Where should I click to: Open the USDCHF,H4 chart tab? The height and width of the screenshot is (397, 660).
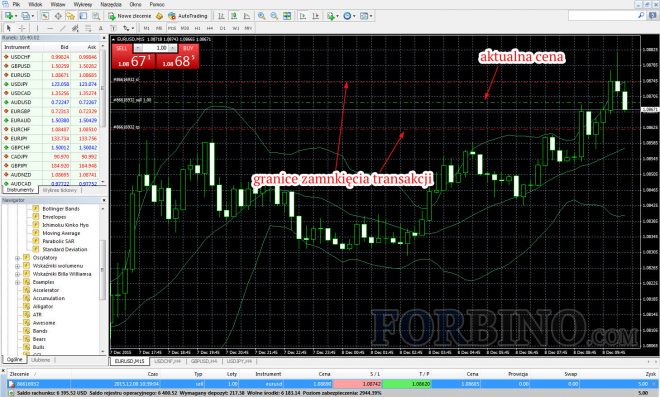click(x=168, y=361)
